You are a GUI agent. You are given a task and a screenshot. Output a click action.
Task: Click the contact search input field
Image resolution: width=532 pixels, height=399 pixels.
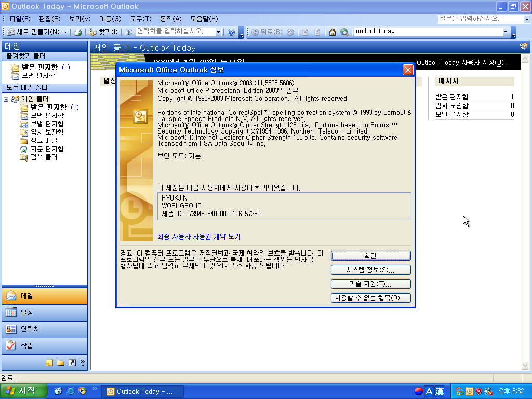click(x=176, y=32)
